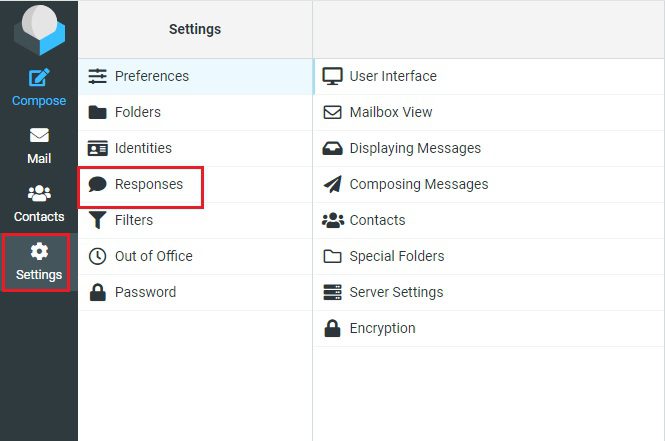Open User Interface preferences
Viewport: 665px width, 441px height.
489,76
